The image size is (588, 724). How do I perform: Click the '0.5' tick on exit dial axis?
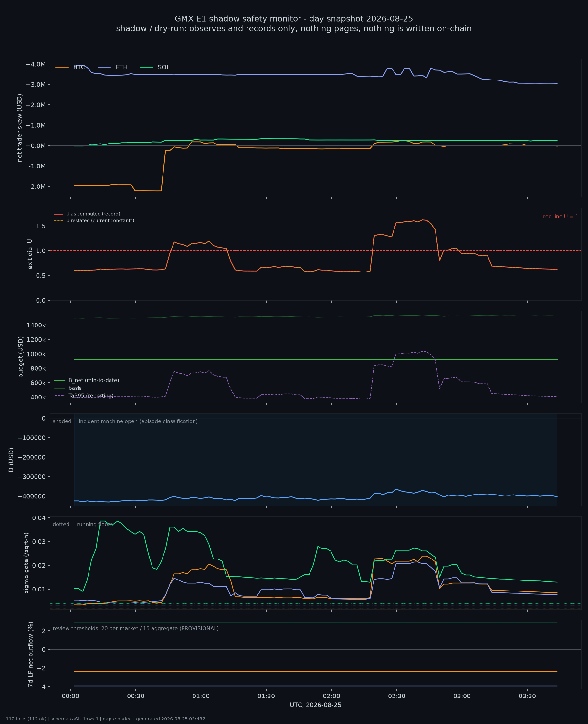[41, 276]
